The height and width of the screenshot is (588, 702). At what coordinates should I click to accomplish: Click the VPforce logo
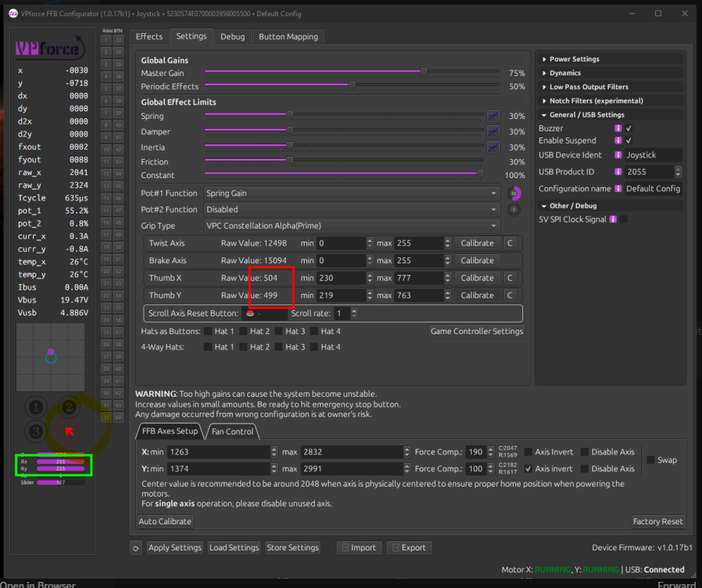pos(50,48)
